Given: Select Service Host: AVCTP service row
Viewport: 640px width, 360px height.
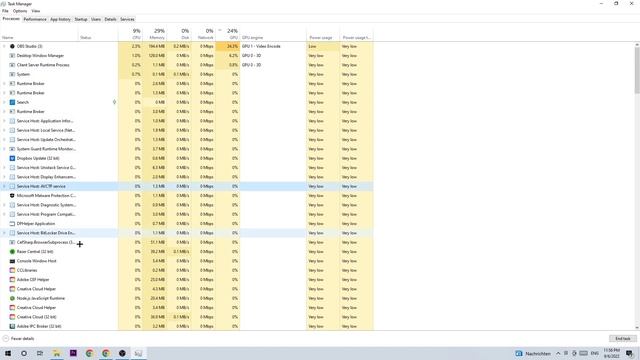Looking at the screenshot, I should point(186,186).
